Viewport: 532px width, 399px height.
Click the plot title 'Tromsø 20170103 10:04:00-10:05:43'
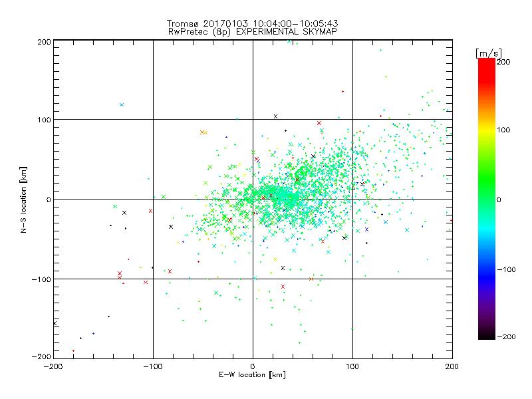pos(253,23)
